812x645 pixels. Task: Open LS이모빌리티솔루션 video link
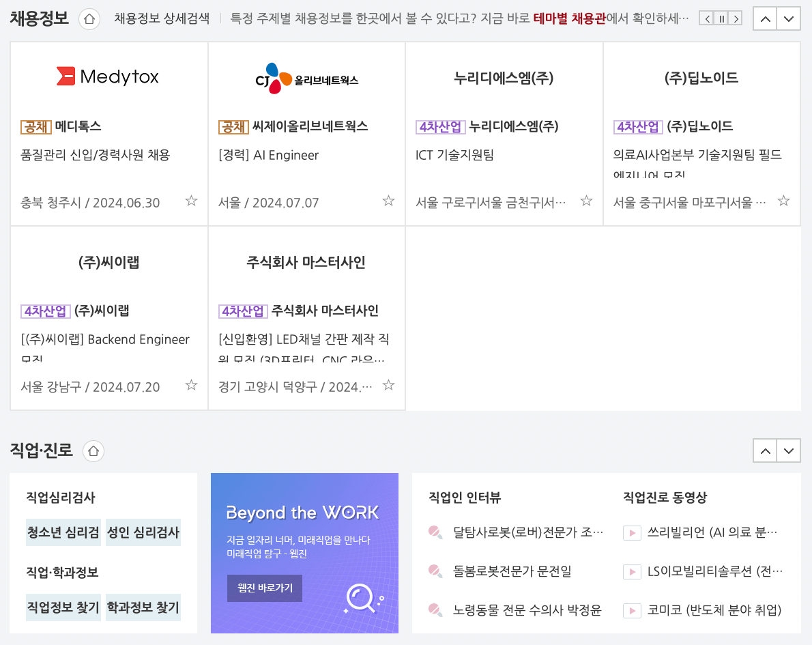[715, 571]
